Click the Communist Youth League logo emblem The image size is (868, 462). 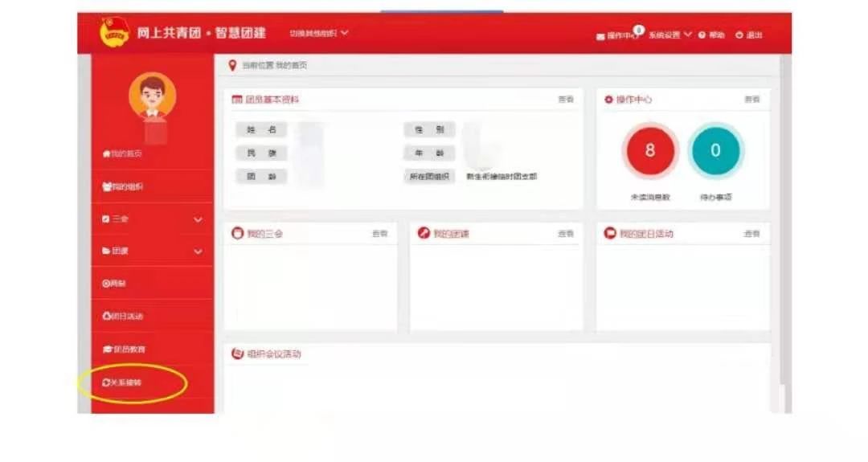tap(115, 33)
